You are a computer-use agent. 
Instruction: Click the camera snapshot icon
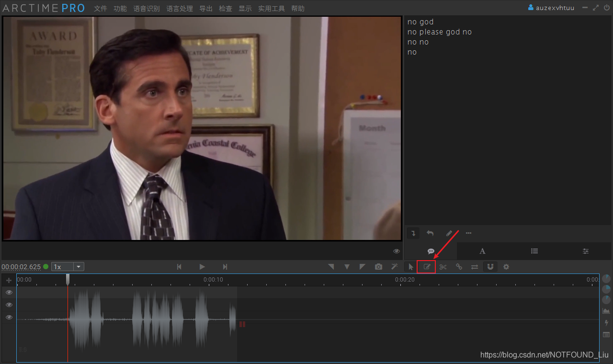[379, 267]
